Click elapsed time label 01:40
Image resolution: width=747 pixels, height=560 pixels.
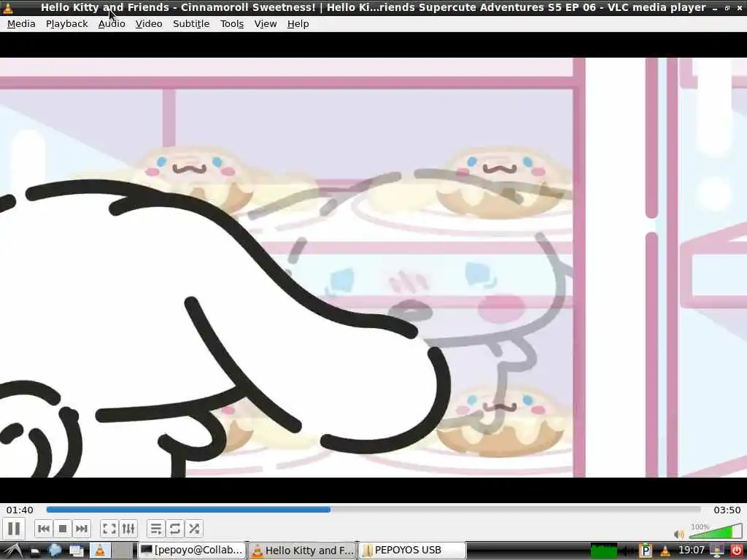20,510
